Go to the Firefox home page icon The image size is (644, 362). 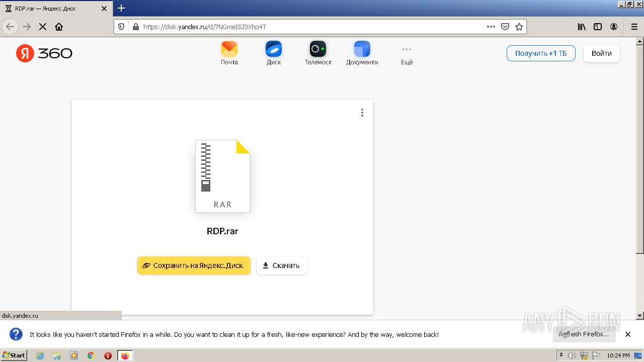59,27
